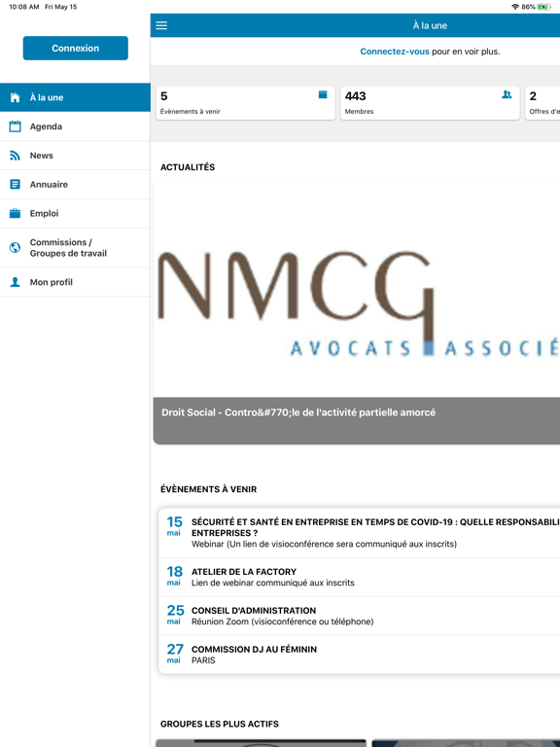Open the Conseil d'administration event

[x=359, y=616]
